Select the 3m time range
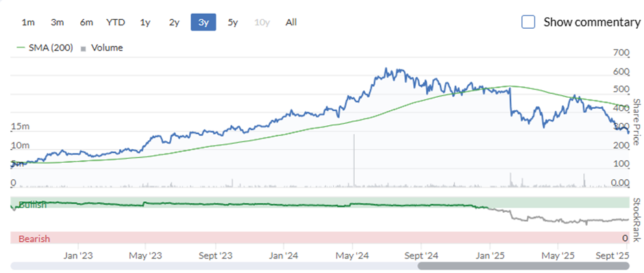Image resolution: width=644 pixels, height=273 pixels. tap(57, 23)
